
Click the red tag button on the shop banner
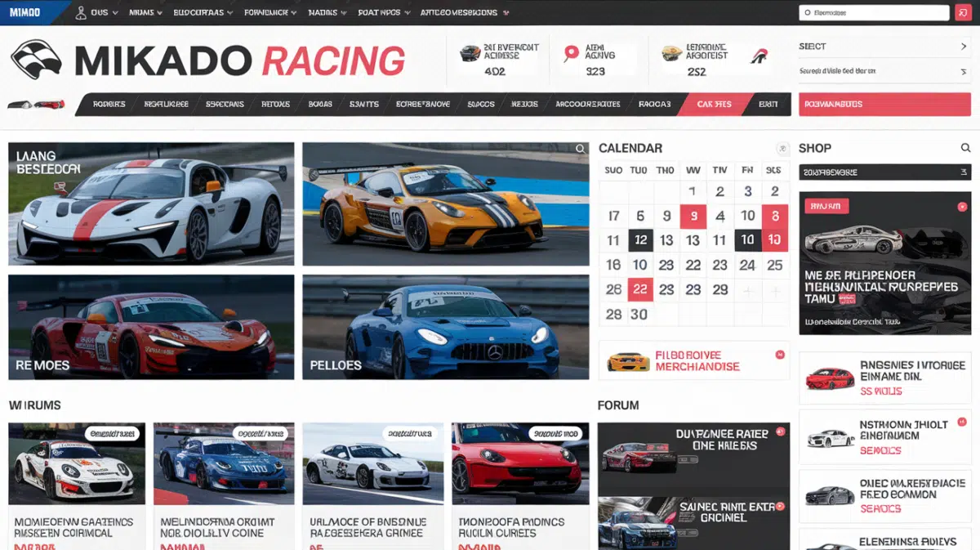(x=826, y=207)
